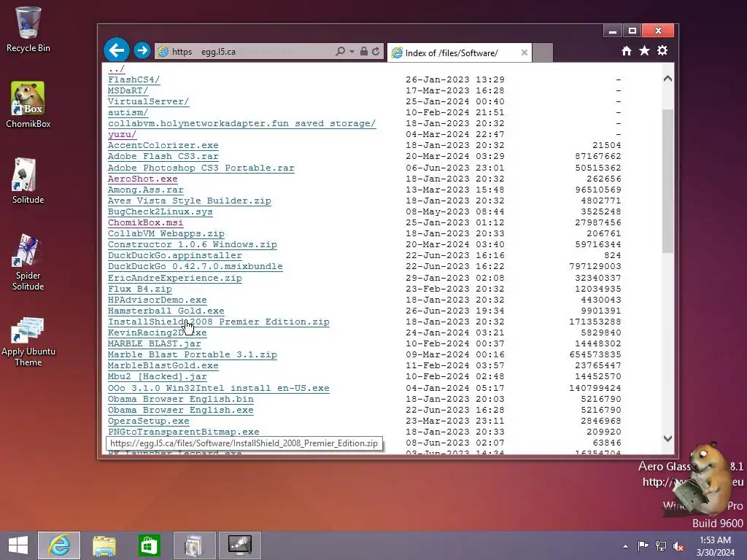Download InstallShield 2008 Premier Edition.zip
The height and width of the screenshot is (560, 747).
[x=218, y=322]
